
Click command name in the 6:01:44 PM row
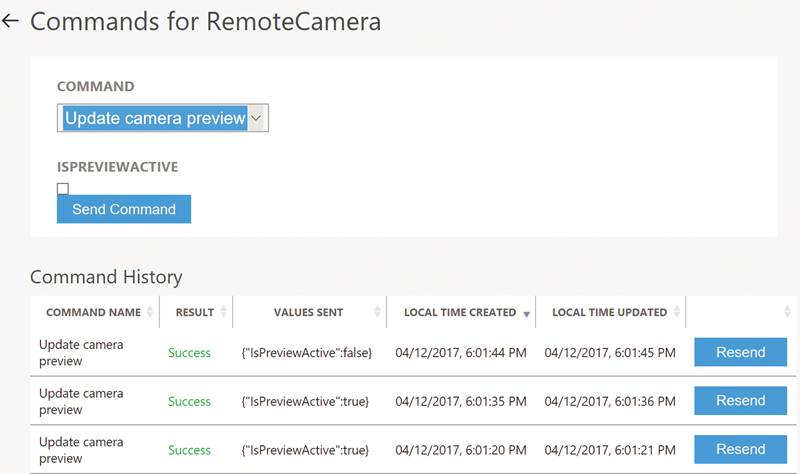pos(81,353)
